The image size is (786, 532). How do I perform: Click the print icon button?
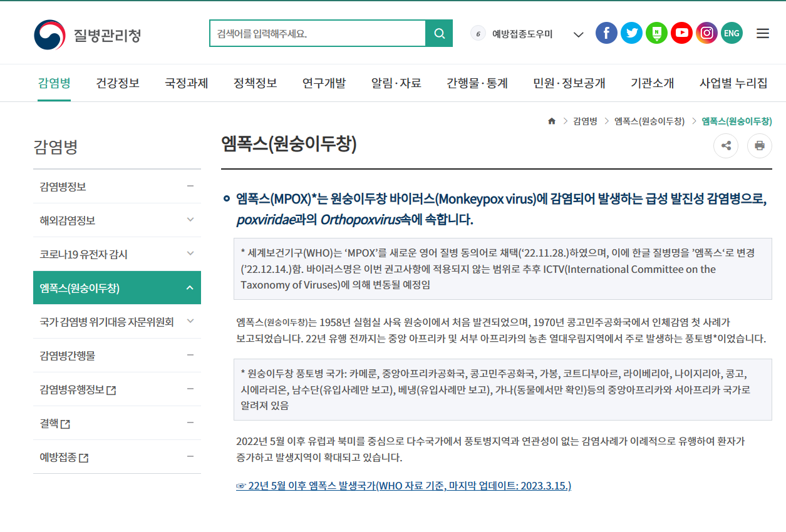point(760,146)
